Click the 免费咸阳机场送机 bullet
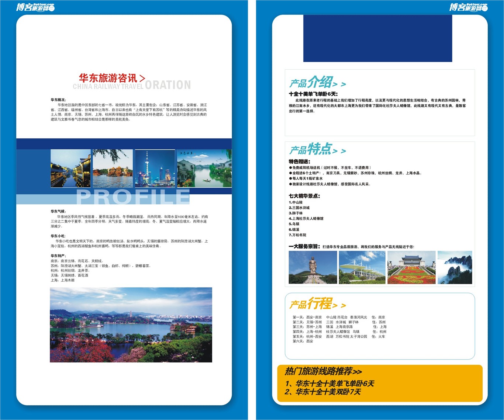 pos(330,167)
